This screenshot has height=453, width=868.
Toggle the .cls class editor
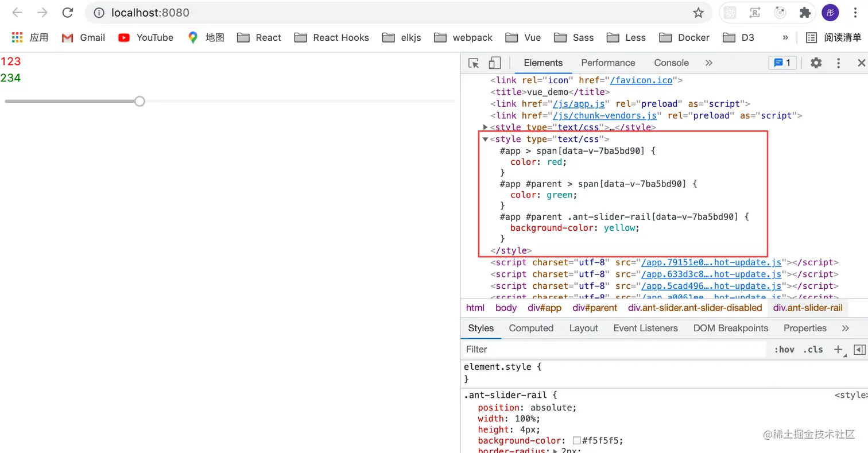point(813,349)
